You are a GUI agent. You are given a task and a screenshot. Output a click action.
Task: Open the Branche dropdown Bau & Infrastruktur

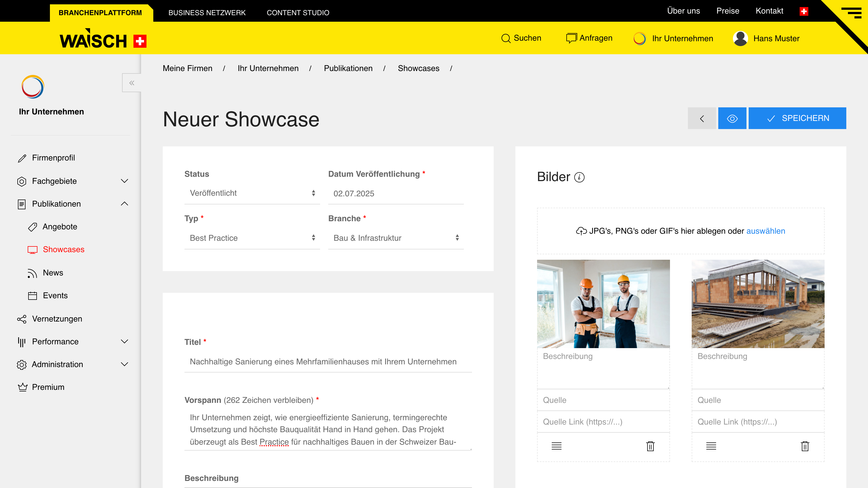tap(396, 238)
